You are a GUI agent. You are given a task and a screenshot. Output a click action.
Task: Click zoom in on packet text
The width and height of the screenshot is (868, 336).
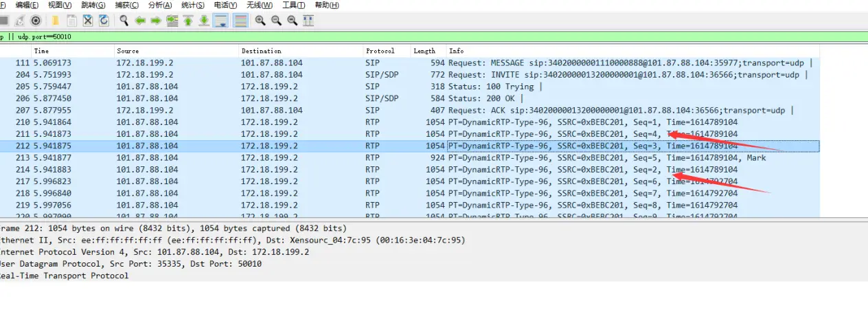point(260,21)
